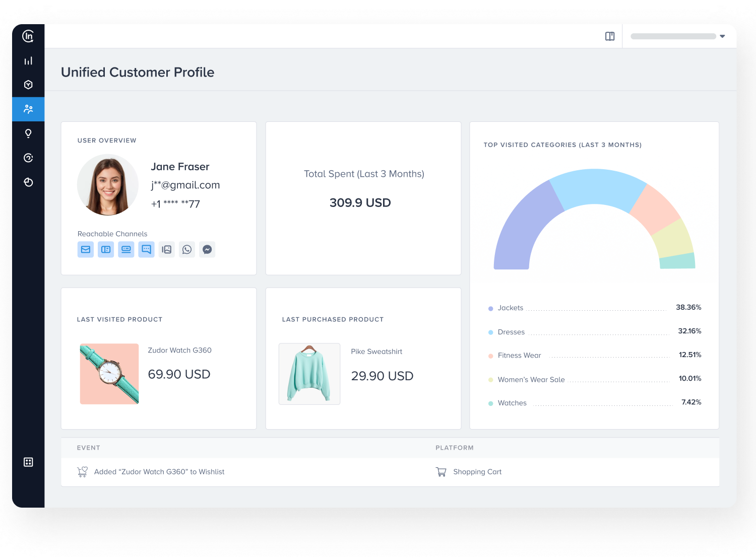
Task: Open the cube icon in sidebar
Action: [x=28, y=85]
